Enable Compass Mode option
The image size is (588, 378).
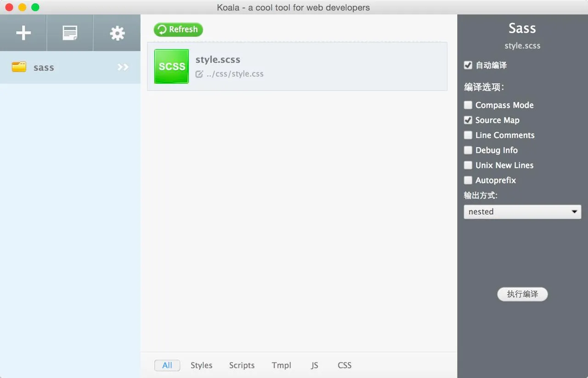click(468, 105)
